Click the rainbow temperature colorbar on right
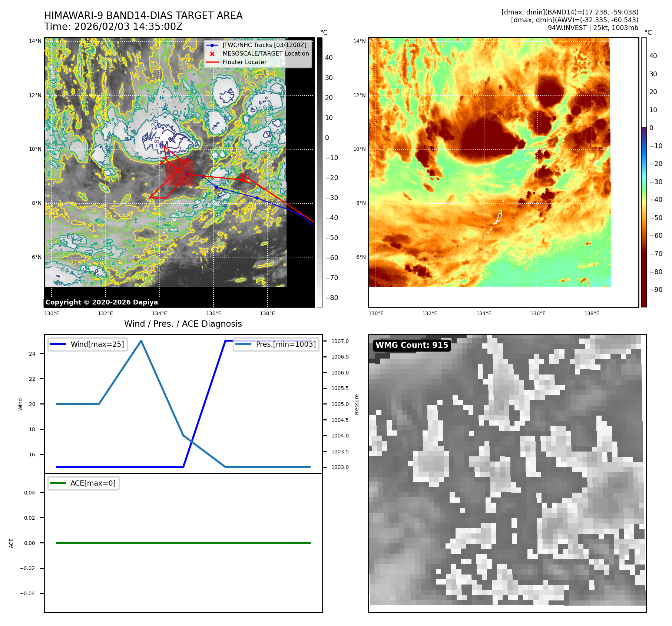The image size is (672, 626). [x=644, y=172]
